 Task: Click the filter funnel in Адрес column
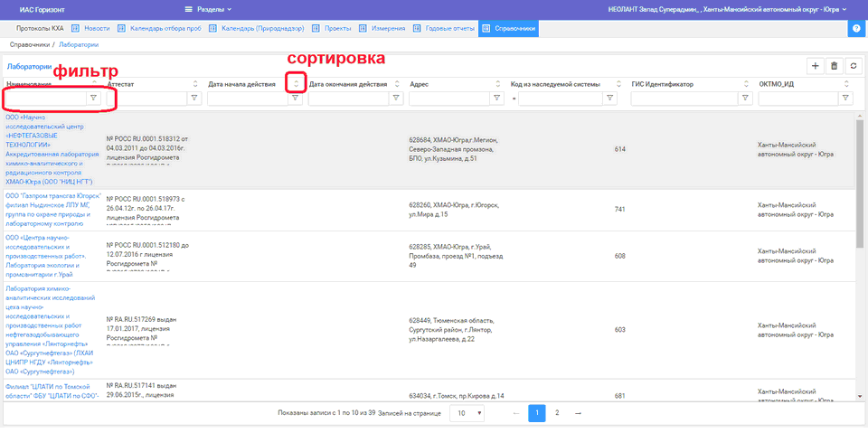click(x=497, y=99)
